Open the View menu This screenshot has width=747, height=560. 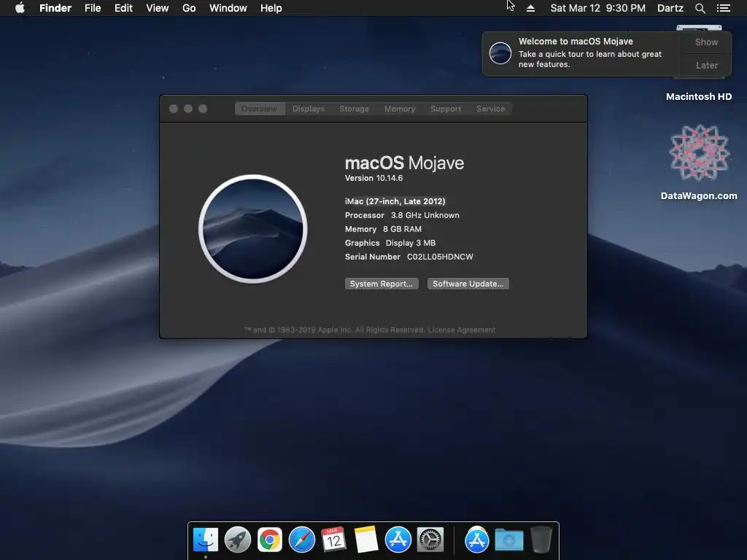[158, 8]
